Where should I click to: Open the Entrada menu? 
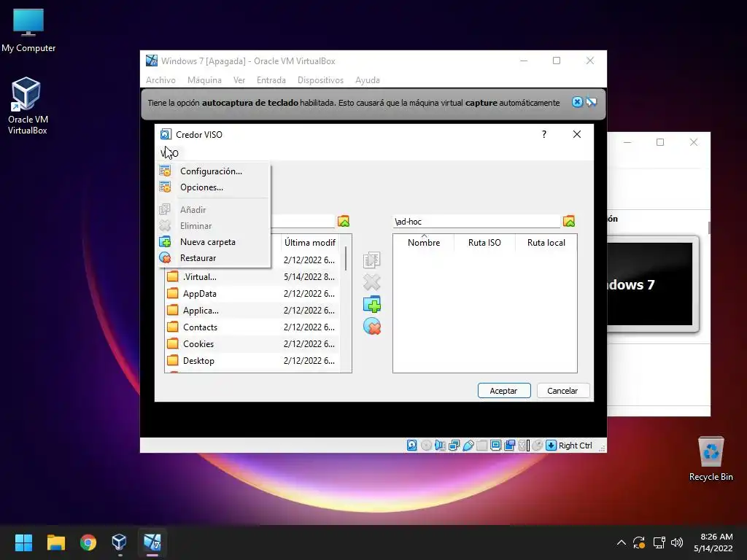coord(271,80)
